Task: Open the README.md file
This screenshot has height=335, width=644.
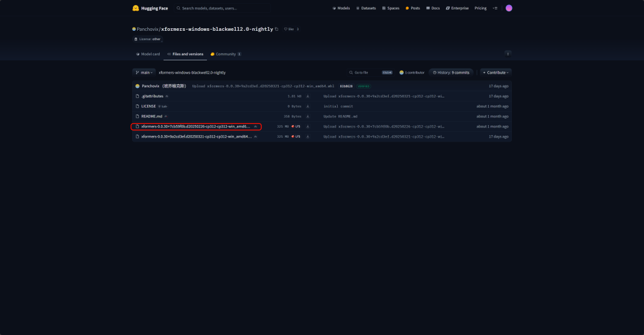Action: tap(152, 116)
